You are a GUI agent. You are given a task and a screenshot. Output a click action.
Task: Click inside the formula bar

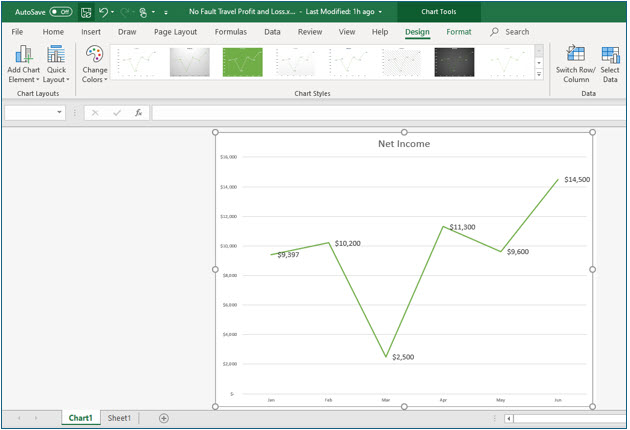click(x=389, y=113)
